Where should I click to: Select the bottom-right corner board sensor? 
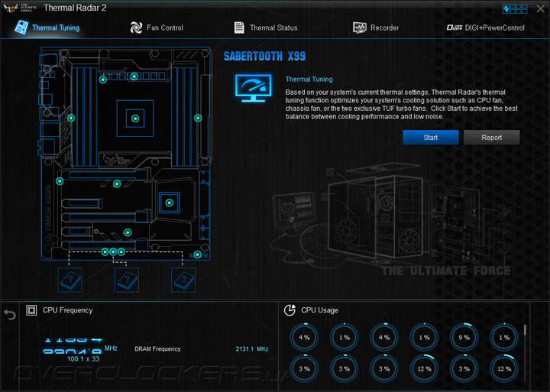pos(198,254)
